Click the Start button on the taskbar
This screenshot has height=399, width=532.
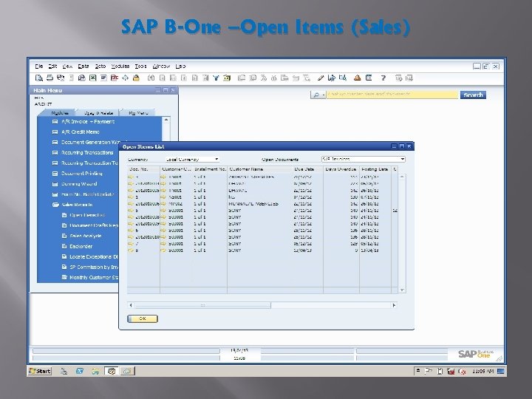40,371
